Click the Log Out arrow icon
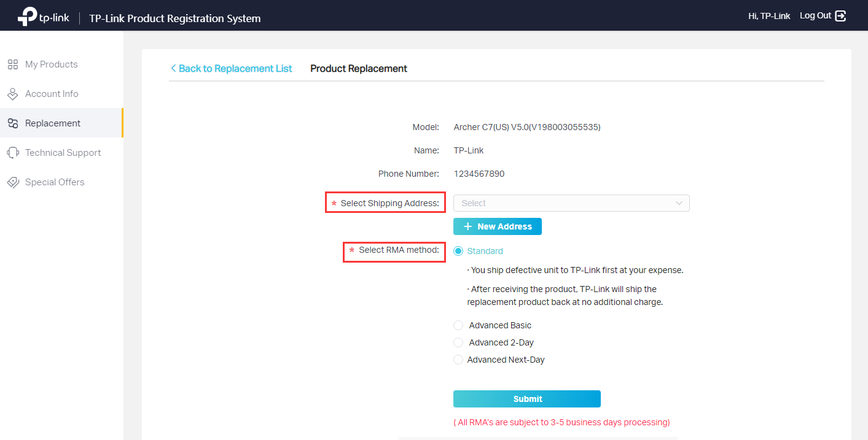 (841, 16)
